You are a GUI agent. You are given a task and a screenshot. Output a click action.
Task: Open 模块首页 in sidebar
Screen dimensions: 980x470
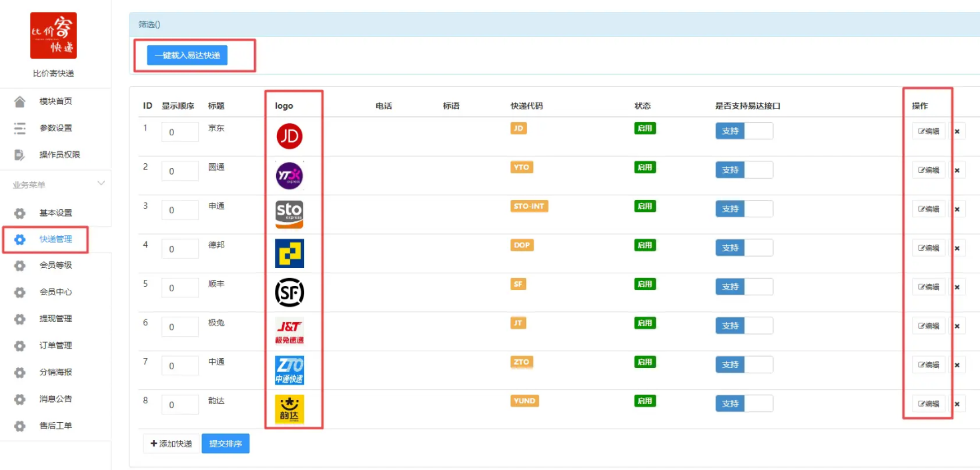click(55, 101)
